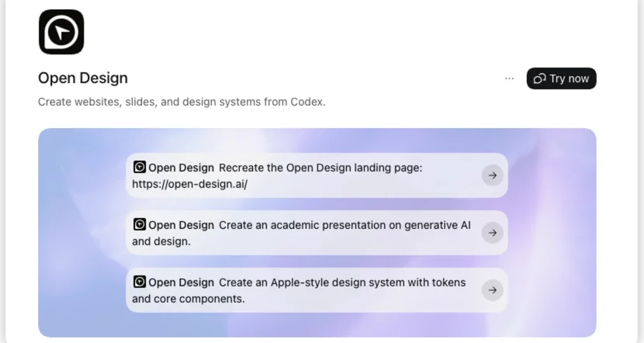Click the chat icon inside Try now button
The width and height of the screenshot is (644, 343).
click(x=540, y=78)
